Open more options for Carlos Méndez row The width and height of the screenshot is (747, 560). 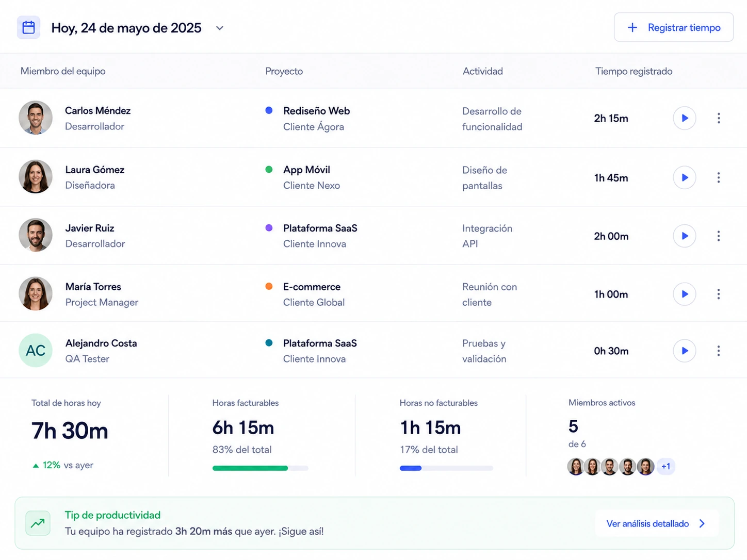click(719, 118)
